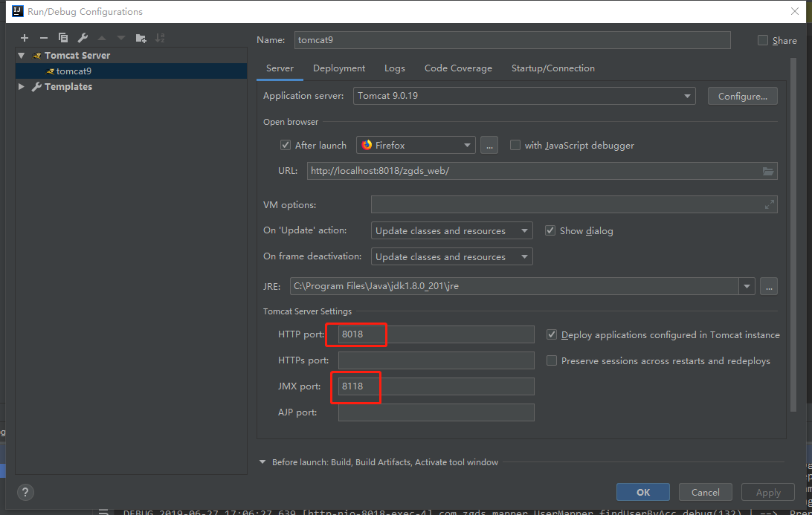Toggle Show dialog checkbox

coord(550,230)
